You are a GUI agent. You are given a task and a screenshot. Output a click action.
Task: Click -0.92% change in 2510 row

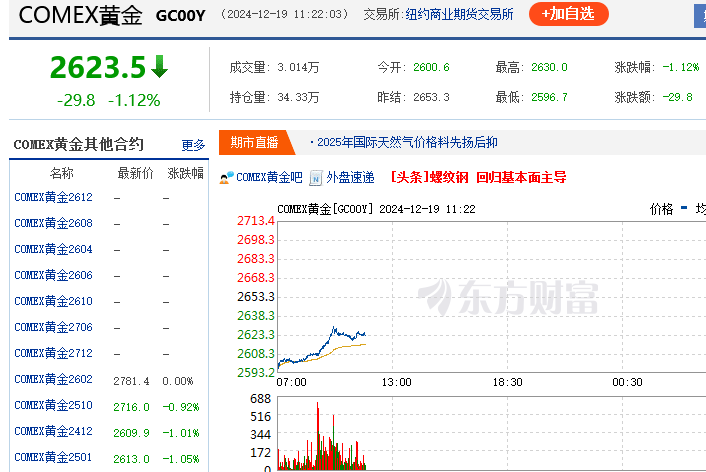(181, 407)
